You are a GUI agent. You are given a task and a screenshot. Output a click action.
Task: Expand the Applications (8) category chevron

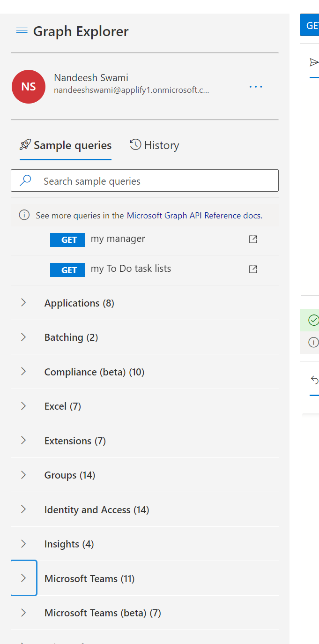(23, 303)
